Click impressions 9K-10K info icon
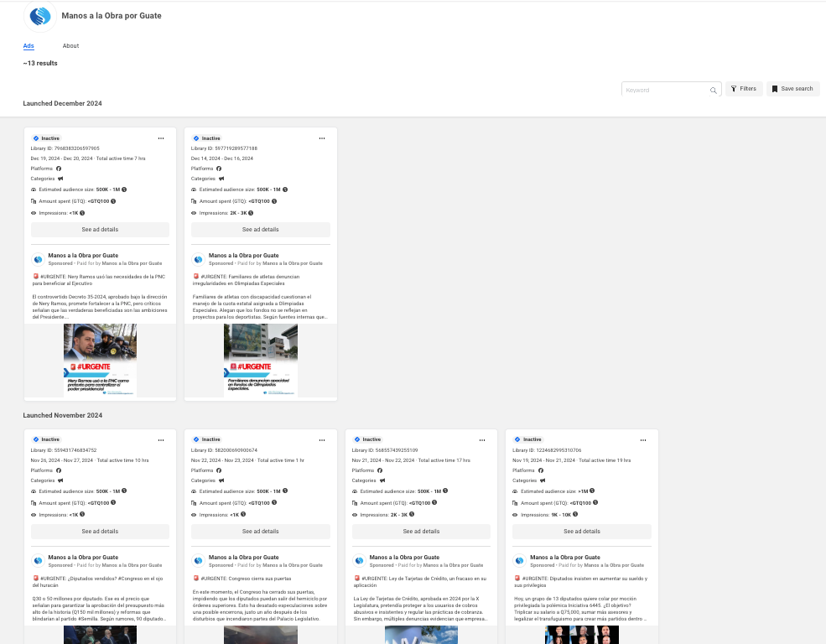 pyautogui.click(x=575, y=515)
